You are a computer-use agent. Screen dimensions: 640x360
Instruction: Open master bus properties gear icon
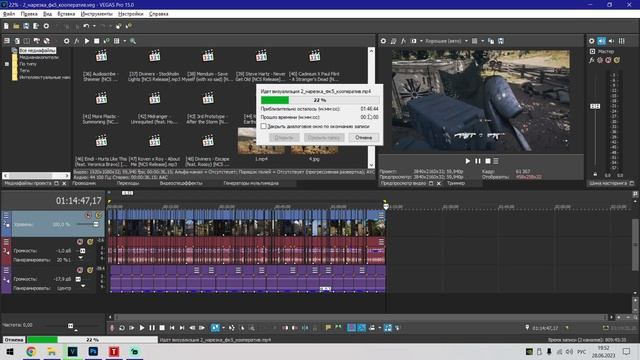tap(591, 41)
